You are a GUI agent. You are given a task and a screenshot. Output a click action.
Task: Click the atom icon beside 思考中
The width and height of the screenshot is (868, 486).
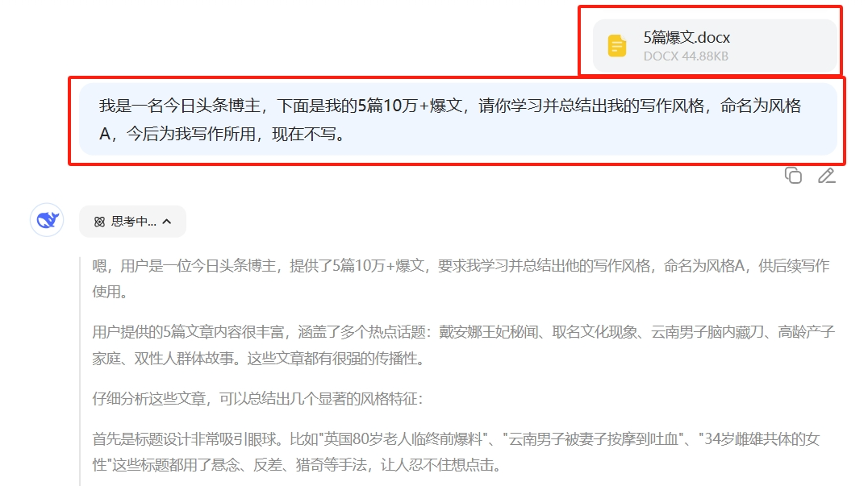click(x=99, y=222)
